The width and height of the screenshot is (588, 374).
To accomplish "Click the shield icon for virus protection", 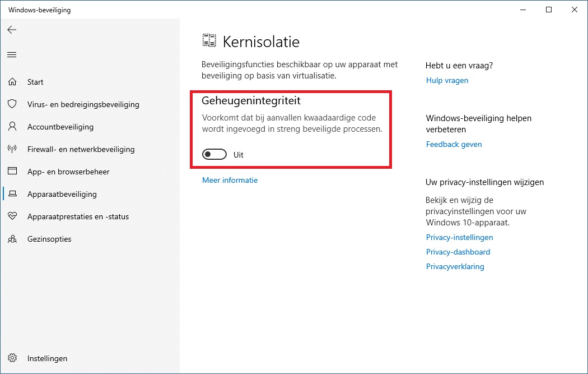I will pos(12,104).
